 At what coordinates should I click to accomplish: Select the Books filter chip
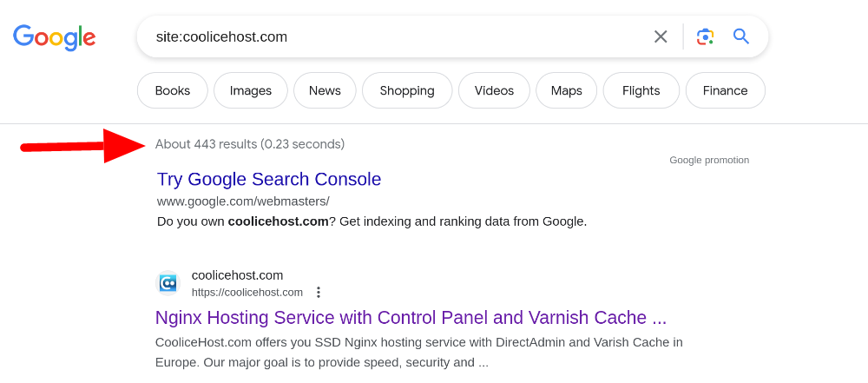point(173,90)
